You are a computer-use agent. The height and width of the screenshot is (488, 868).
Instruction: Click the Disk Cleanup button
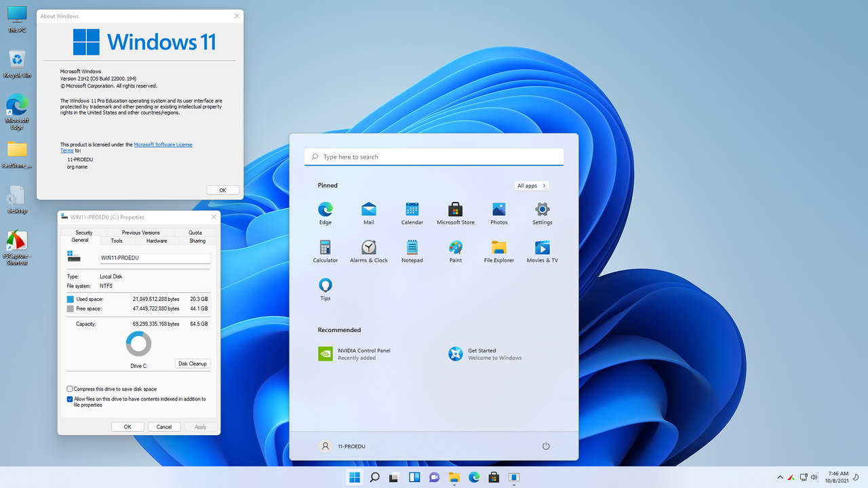pyautogui.click(x=193, y=364)
